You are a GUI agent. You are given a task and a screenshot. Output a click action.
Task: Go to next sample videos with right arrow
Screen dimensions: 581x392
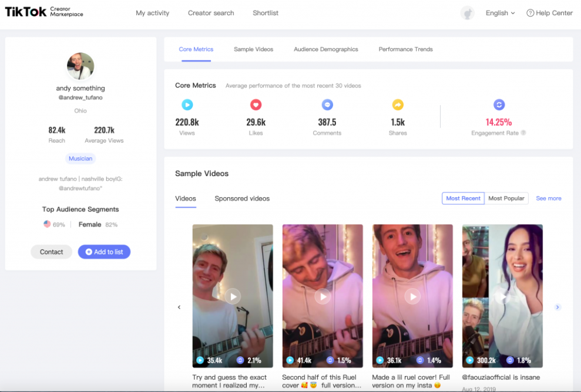[558, 307]
